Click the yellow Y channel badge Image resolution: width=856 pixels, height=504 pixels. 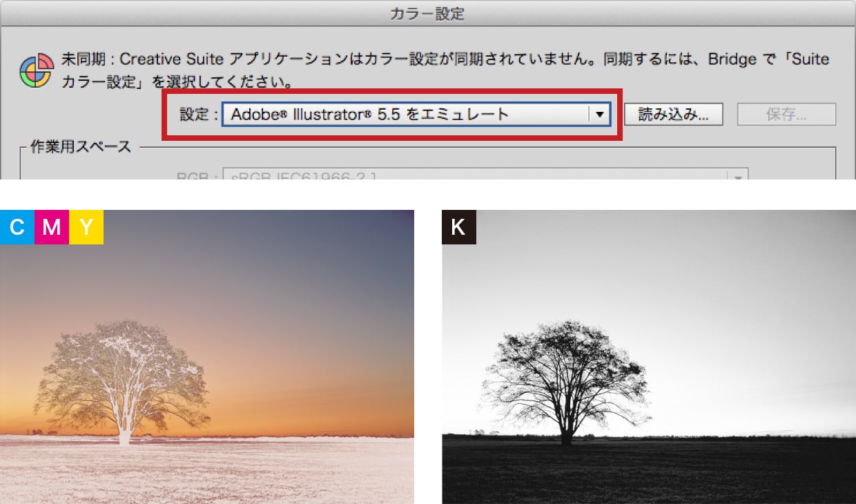pyautogui.click(x=86, y=227)
